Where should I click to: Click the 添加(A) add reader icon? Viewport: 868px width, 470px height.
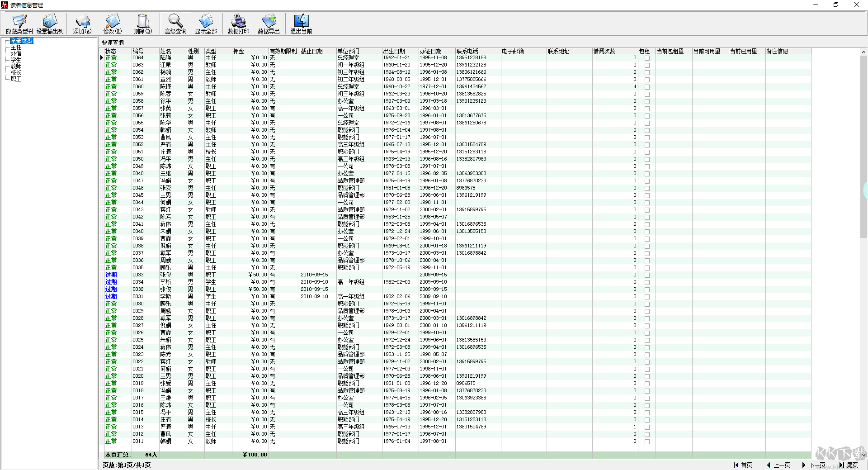point(82,24)
